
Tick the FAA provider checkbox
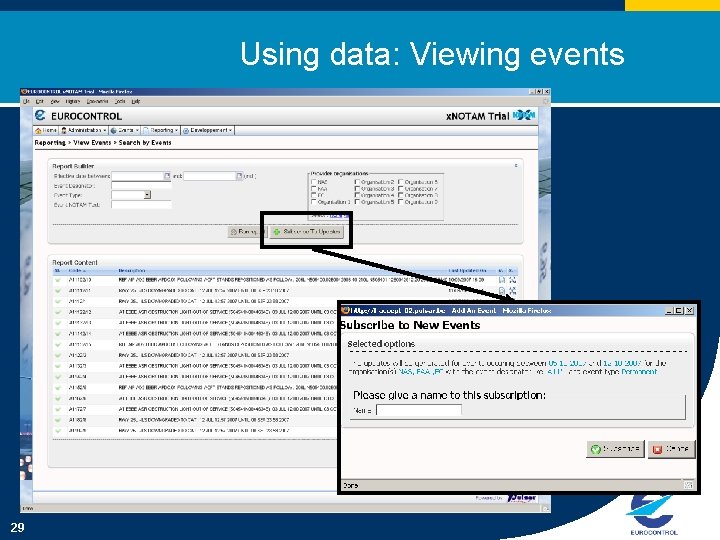click(x=314, y=189)
